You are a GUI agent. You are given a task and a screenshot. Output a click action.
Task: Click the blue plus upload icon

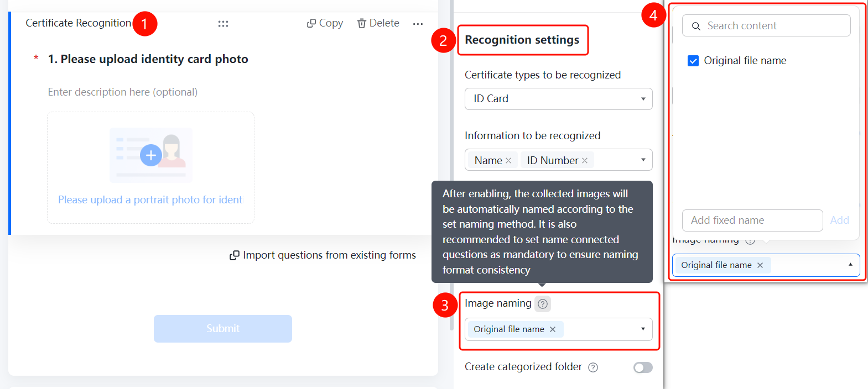click(x=151, y=155)
